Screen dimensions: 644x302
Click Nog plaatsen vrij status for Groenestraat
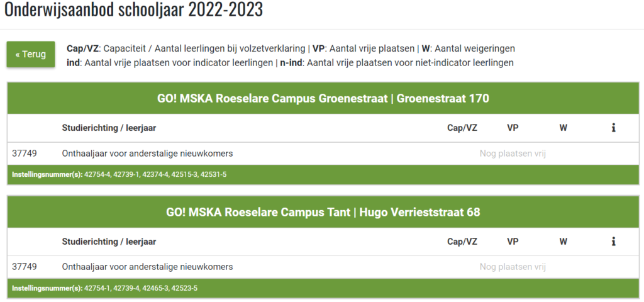tap(513, 154)
